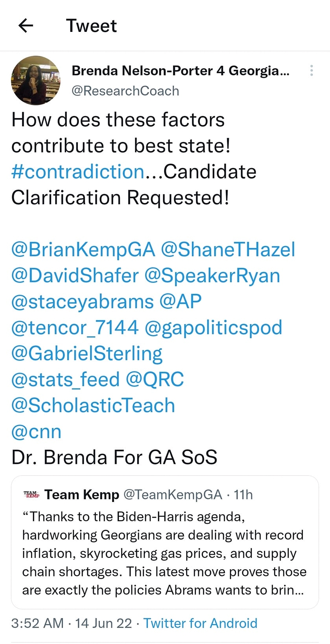Open the quoted Team Kemp tweet
The width and height of the screenshot is (330, 644).
click(x=165, y=542)
